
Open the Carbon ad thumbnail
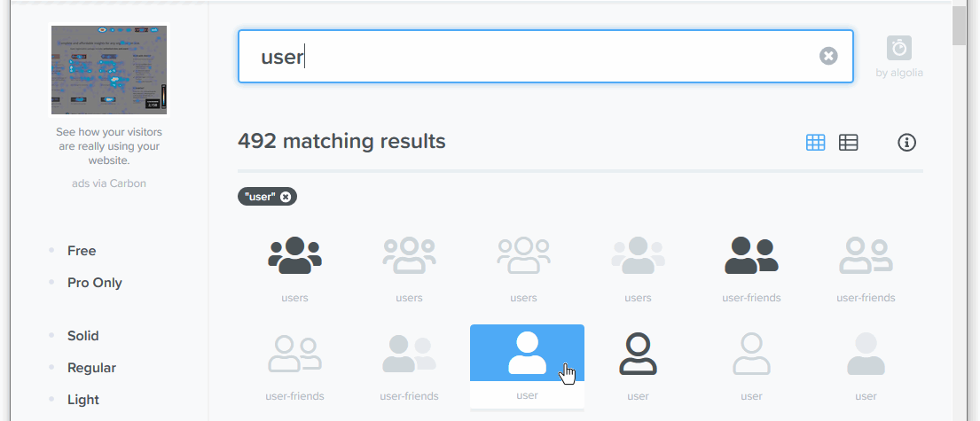point(109,70)
